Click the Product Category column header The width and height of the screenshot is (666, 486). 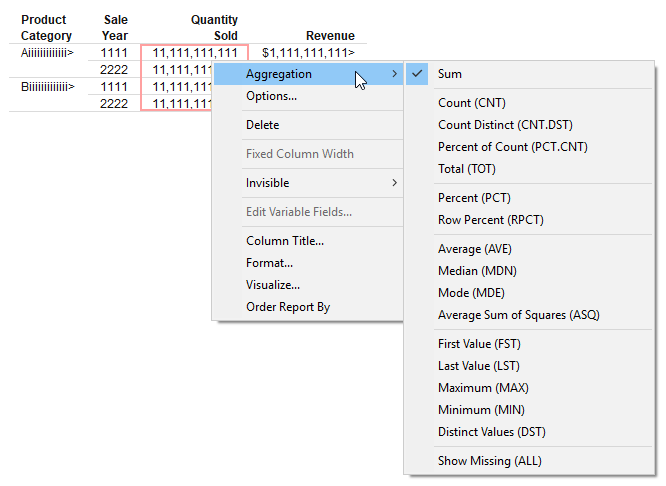(x=46, y=28)
